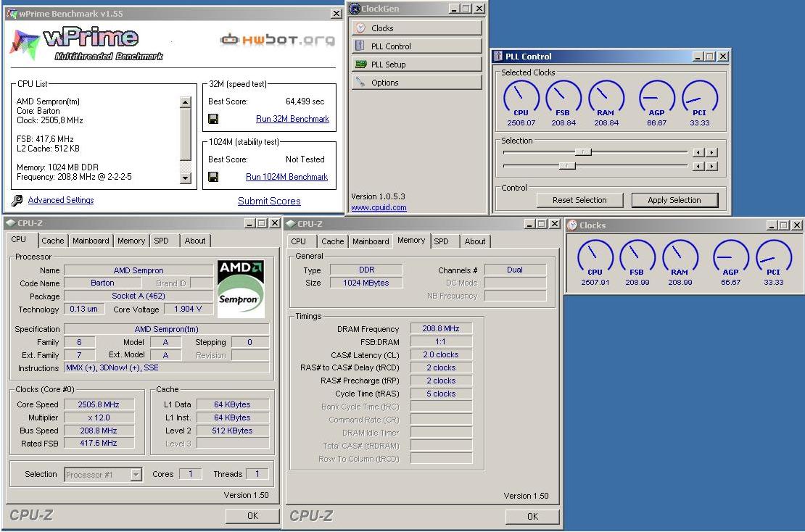Click Multiplier value x 12.0
Viewport: 805px width, 532px height.
tap(99, 417)
